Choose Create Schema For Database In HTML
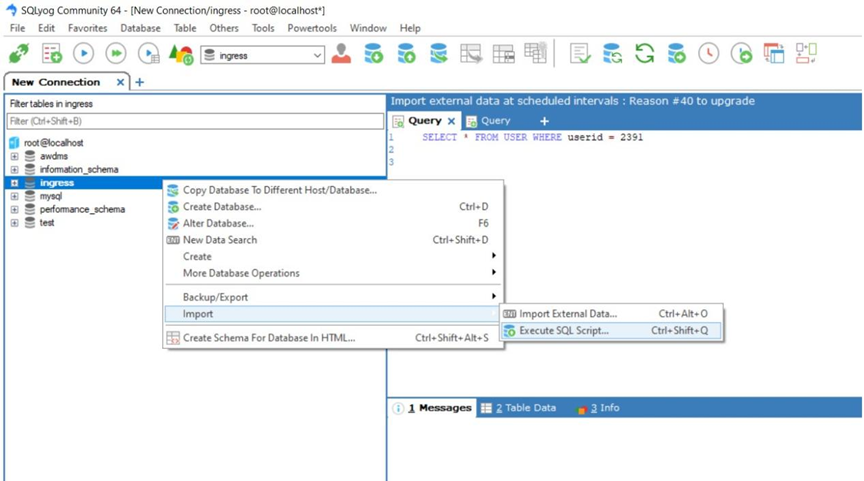Viewport: 864px width, 481px height. [x=334, y=338]
